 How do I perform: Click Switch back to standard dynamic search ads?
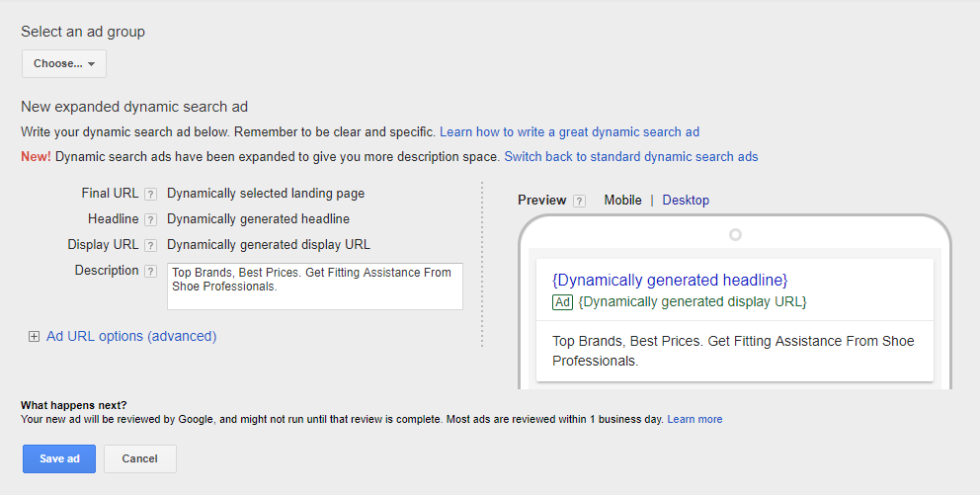[631, 157]
